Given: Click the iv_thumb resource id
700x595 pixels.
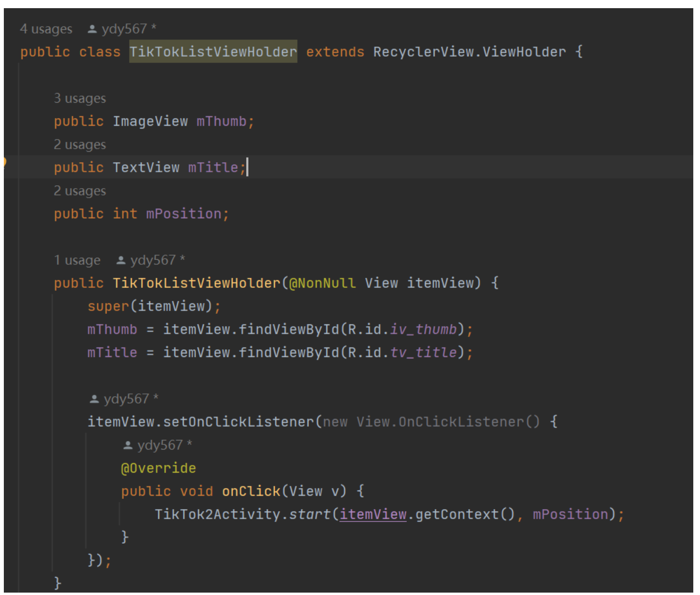Looking at the screenshot, I should [423, 329].
